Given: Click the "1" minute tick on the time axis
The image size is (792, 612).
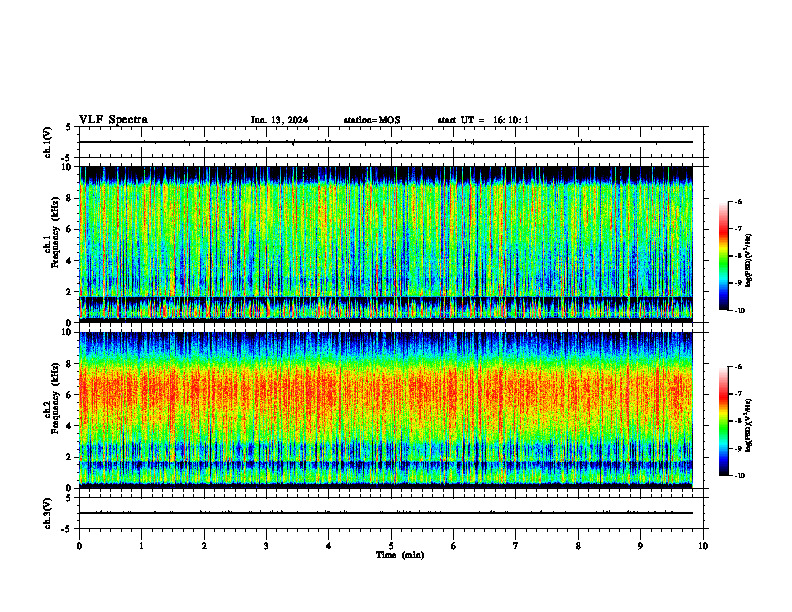Looking at the screenshot, I should pos(141,546).
